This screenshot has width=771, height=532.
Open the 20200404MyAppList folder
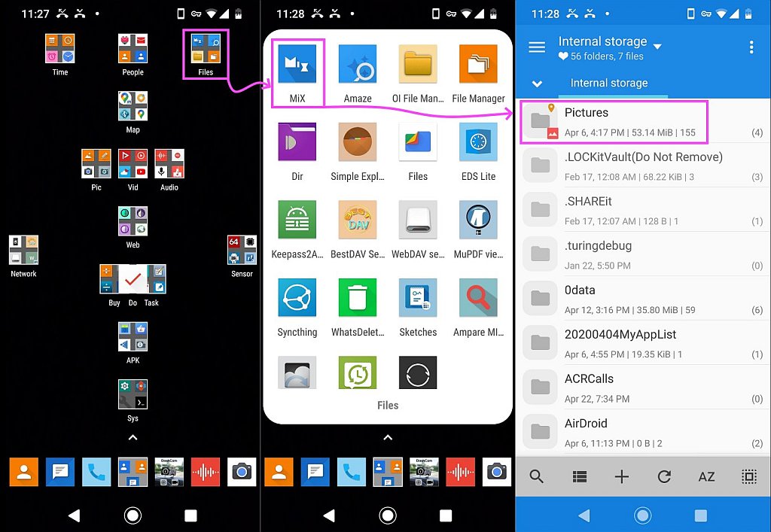point(643,343)
